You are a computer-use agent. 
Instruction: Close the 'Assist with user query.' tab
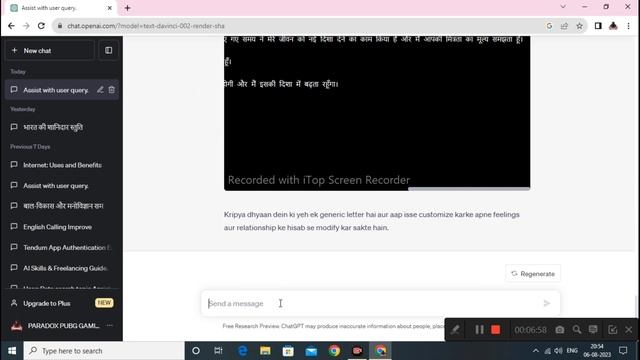(x=109, y=8)
